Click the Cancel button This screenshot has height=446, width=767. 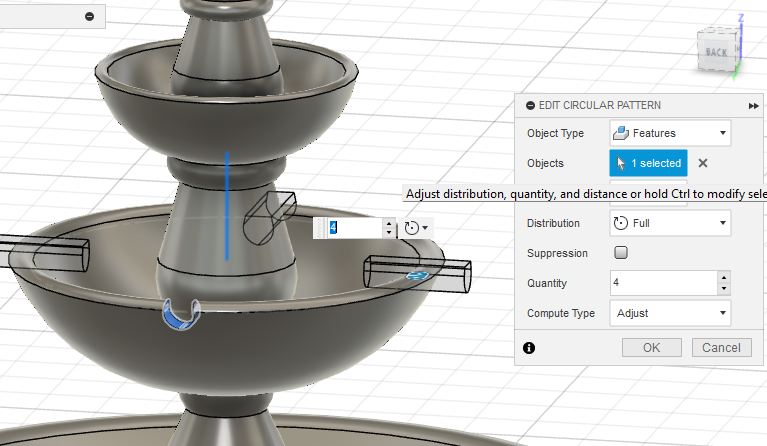coord(722,348)
